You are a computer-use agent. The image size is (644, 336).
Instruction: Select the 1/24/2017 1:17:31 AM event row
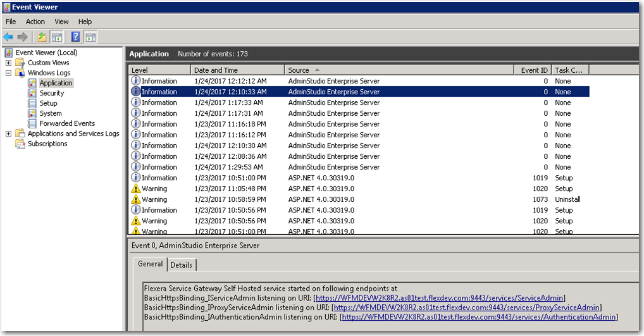coord(359,113)
